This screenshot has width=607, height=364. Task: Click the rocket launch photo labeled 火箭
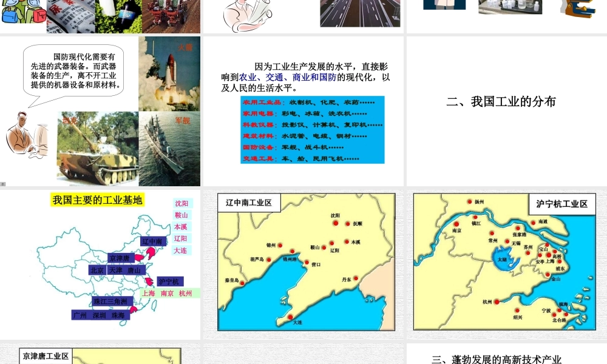click(169, 74)
